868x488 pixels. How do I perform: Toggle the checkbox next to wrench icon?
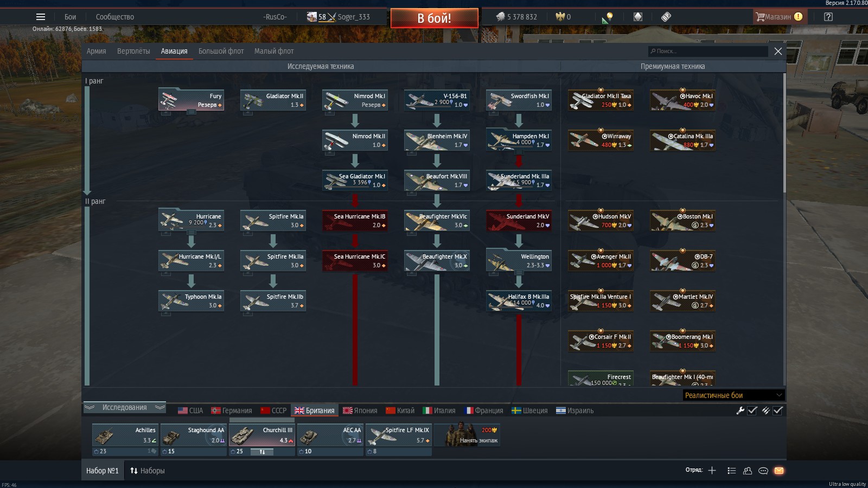[x=752, y=410]
